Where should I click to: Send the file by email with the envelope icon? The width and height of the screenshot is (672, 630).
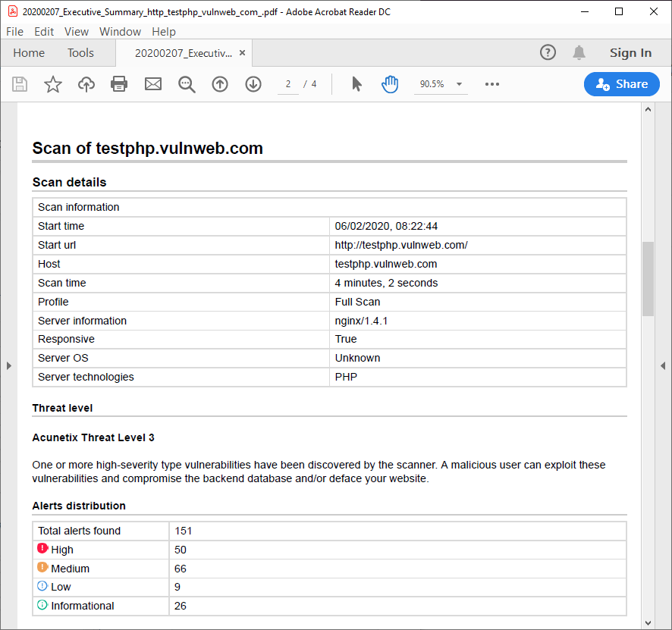(x=153, y=84)
